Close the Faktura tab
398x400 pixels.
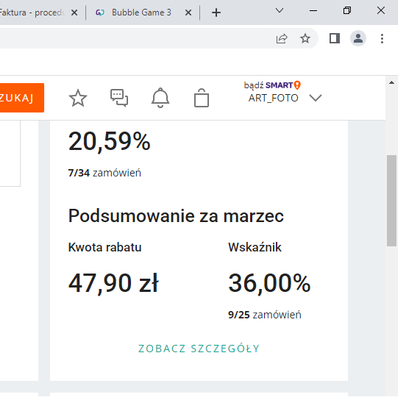(x=74, y=13)
